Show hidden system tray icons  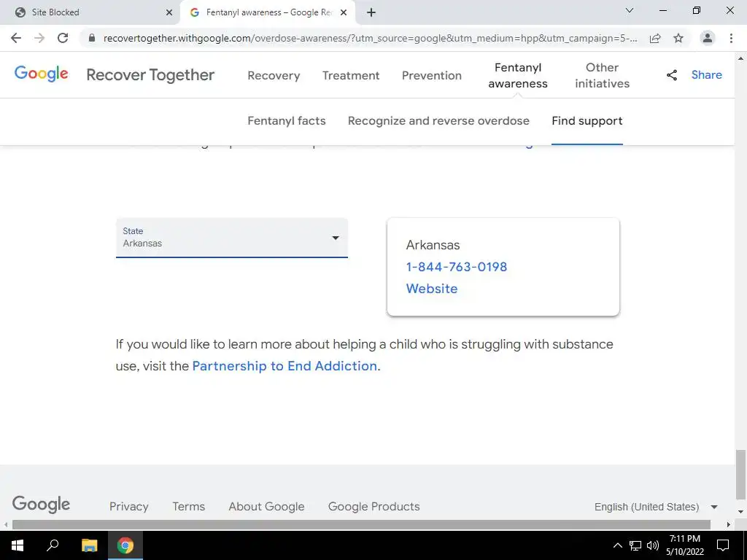617,545
